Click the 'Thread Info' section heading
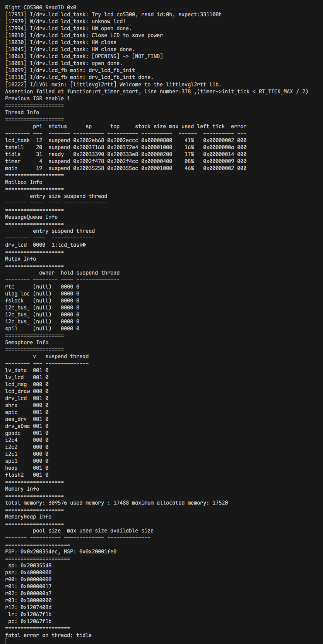 pos(22,112)
